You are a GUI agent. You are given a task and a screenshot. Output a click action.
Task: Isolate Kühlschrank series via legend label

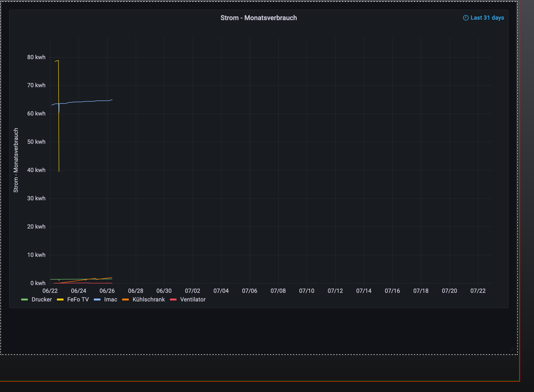[149, 300]
